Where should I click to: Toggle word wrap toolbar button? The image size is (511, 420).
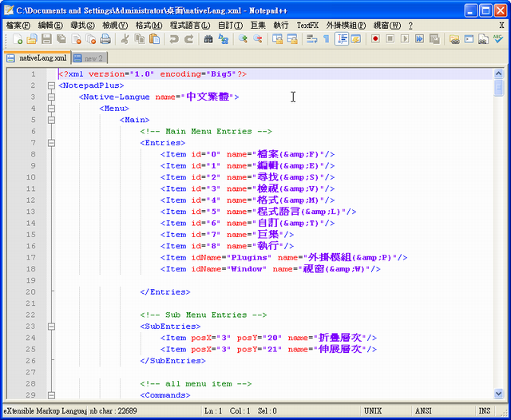pos(311,39)
